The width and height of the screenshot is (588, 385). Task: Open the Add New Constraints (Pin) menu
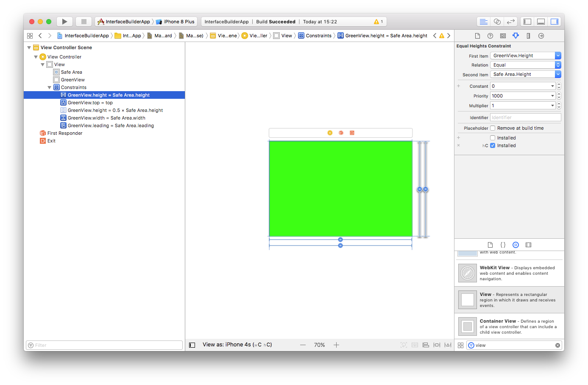pyautogui.click(x=437, y=345)
